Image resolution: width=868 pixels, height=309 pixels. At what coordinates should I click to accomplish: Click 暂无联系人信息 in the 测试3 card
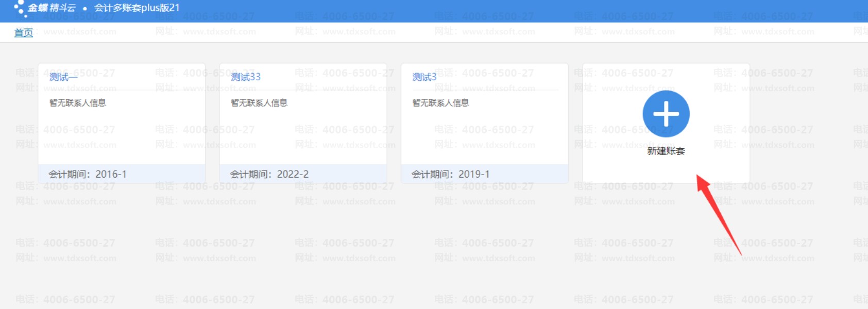[440, 103]
